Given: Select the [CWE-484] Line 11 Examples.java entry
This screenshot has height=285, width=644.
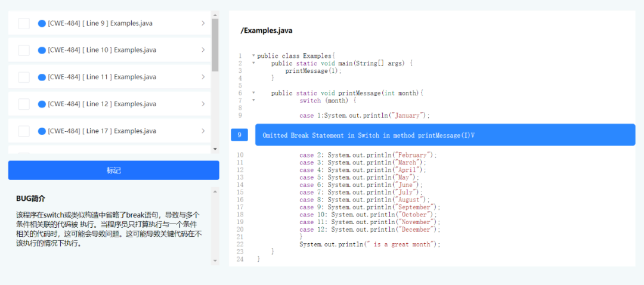Looking at the screenshot, I should click(x=102, y=77).
